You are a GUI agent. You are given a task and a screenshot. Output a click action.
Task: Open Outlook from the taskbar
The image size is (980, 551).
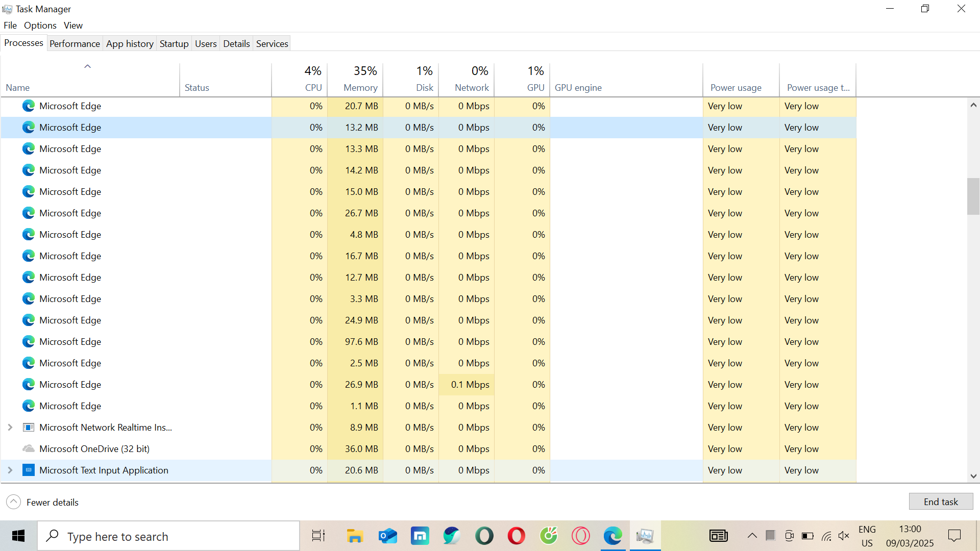click(388, 536)
